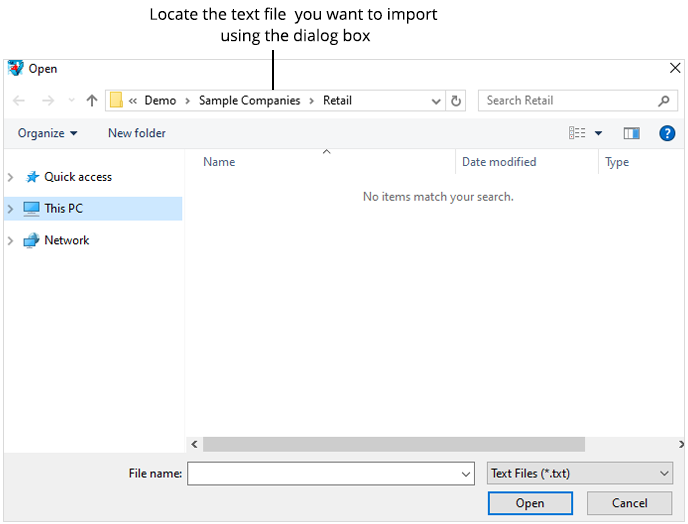Open the view options dropdown arrow
The height and width of the screenshot is (524, 688).
pos(599,133)
